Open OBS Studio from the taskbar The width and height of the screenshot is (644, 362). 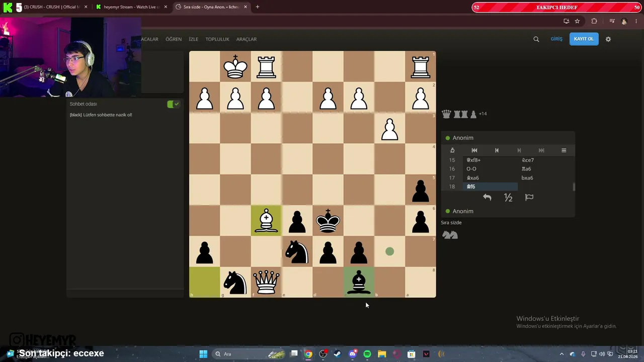click(323, 354)
